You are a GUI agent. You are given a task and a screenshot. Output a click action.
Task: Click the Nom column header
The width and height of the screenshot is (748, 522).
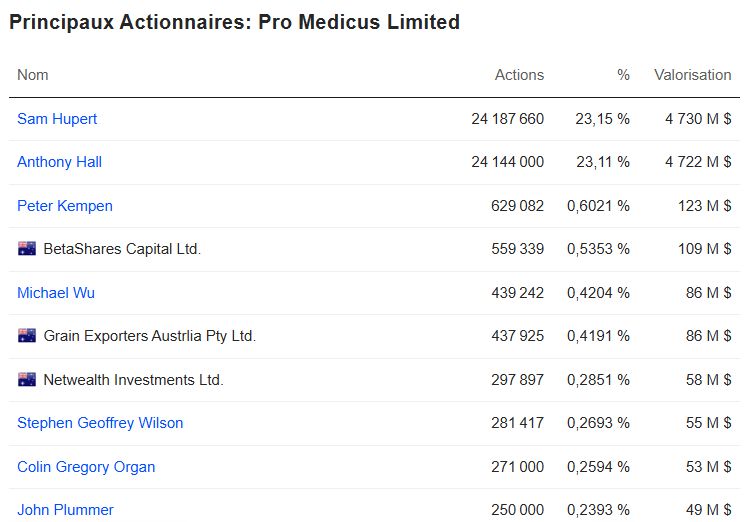point(32,75)
